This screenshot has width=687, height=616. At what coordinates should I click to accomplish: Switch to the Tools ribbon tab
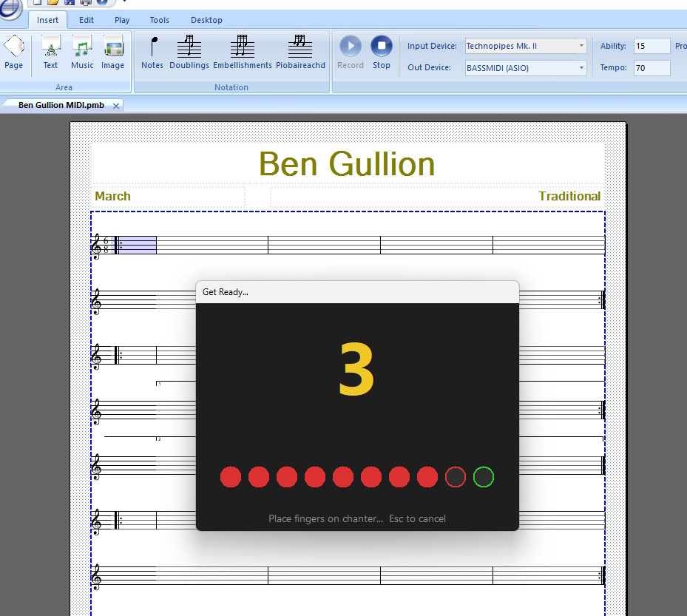pos(159,20)
